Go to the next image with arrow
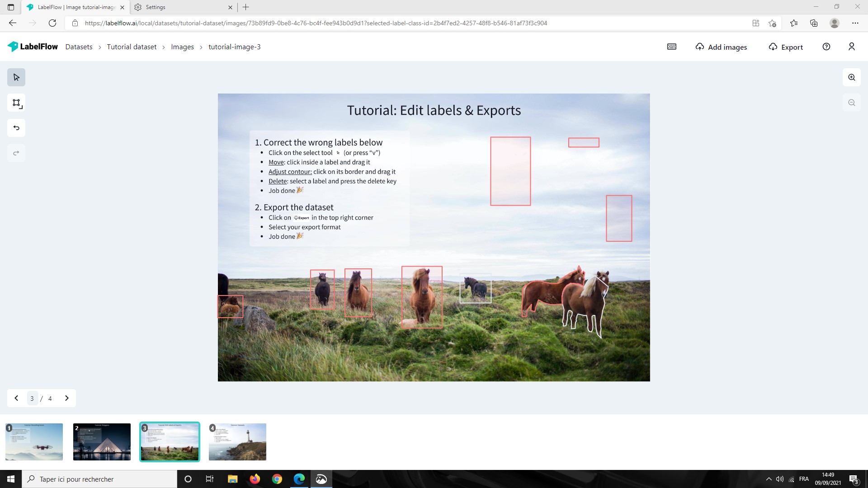The width and height of the screenshot is (868, 488). tap(66, 398)
